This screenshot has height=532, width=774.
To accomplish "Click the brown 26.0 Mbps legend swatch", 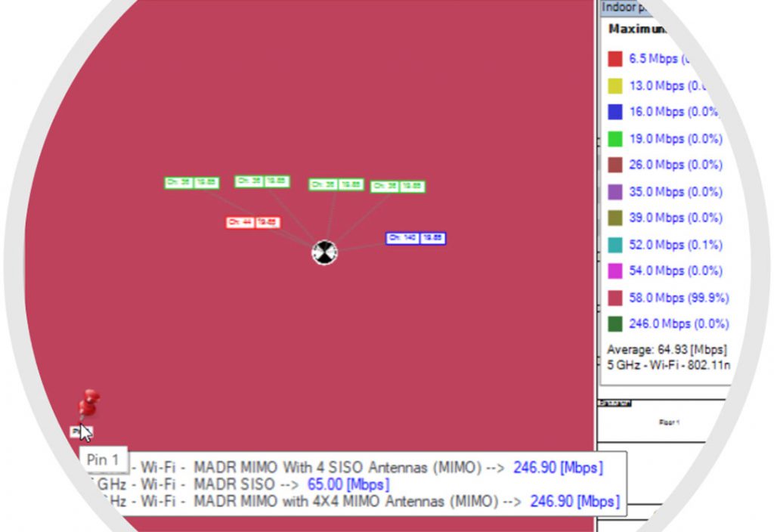I will 615,165.
